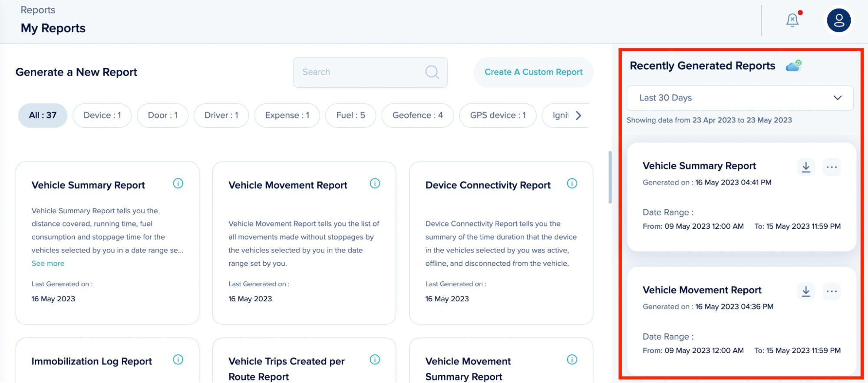The width and height of the screenshot is (868, 383).
Task: Show info for Device Connectivity Report card
Action: click(572, 184)
